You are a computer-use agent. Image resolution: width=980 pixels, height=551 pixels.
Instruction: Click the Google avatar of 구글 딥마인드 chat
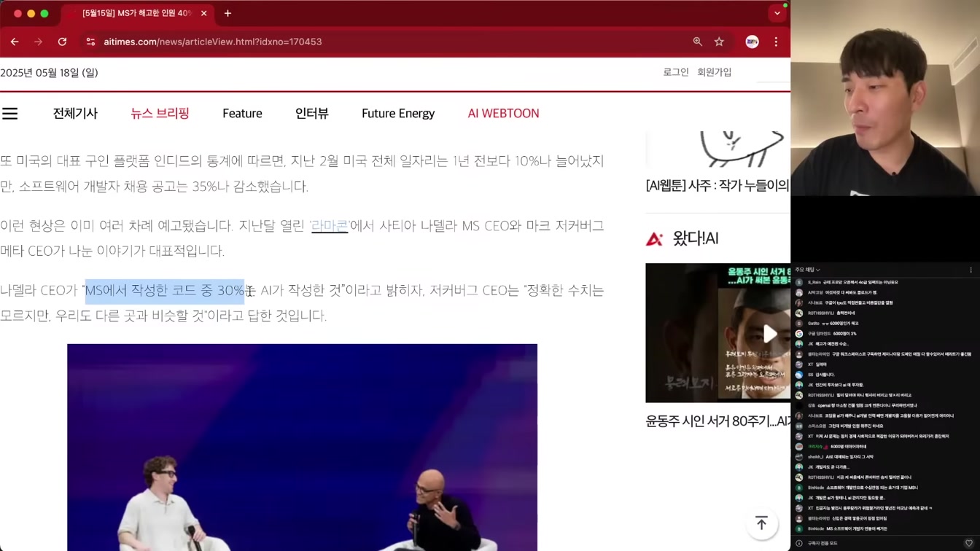tap(799, 334)
